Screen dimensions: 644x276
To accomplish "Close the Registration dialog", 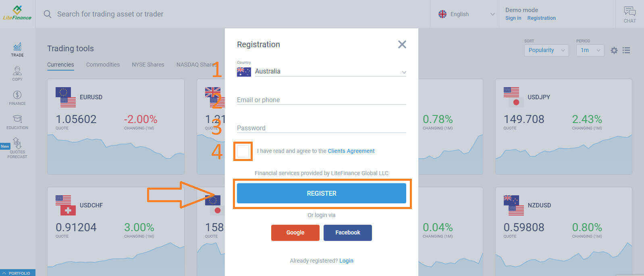I will pos(402,44).
